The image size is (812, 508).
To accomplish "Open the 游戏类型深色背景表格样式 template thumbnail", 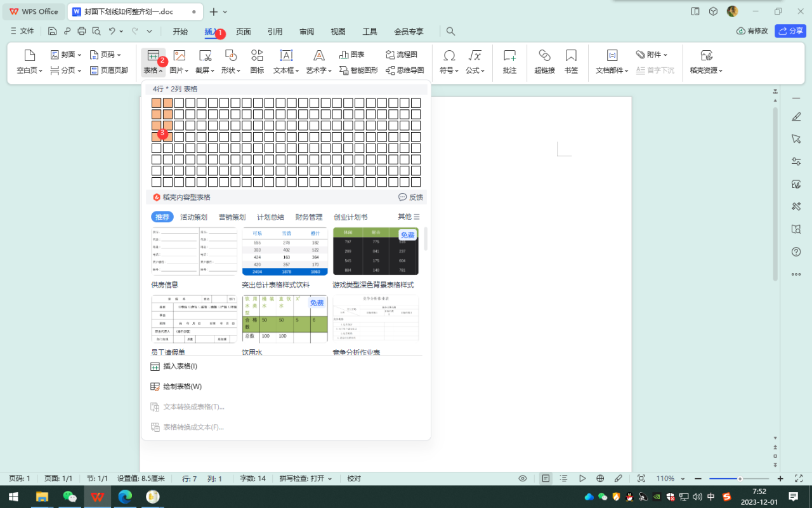I will point(376,251).
